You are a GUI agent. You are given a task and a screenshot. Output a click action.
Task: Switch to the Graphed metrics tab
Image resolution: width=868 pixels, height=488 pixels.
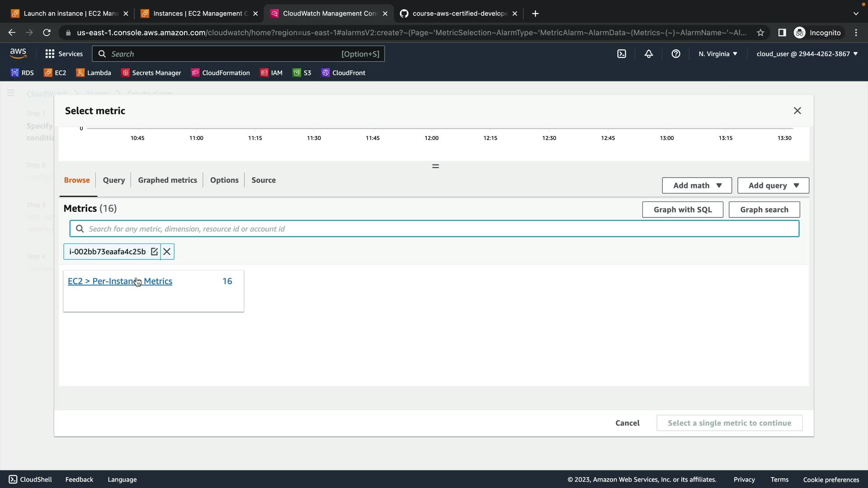(x=167, y=180)
